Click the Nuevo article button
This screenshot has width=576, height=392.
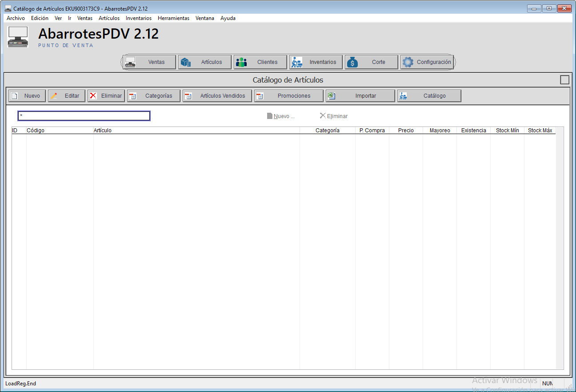(27, 96)
